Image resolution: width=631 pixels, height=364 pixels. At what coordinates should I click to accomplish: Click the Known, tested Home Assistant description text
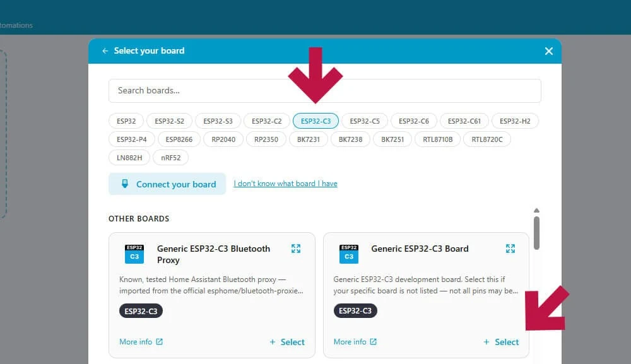click(211, 285)
